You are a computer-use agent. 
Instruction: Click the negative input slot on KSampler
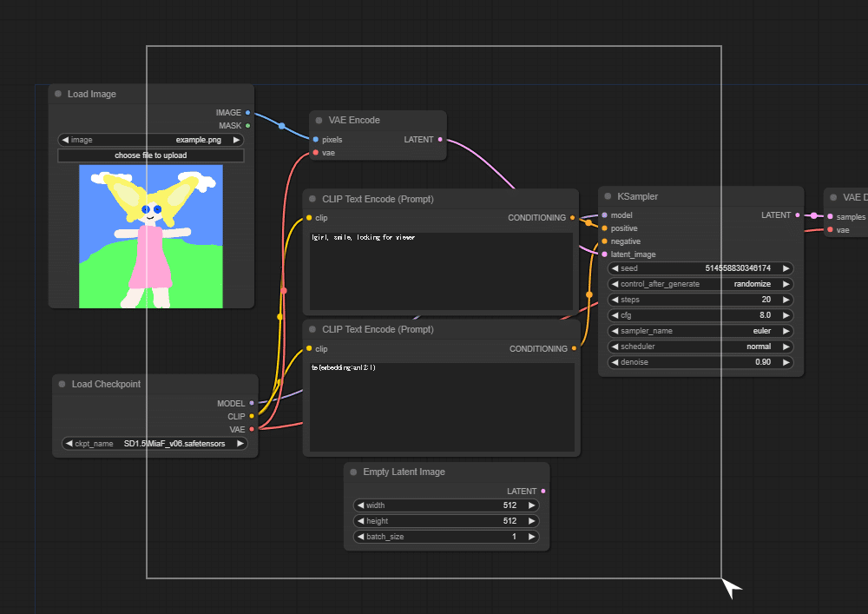click(604, 241)
